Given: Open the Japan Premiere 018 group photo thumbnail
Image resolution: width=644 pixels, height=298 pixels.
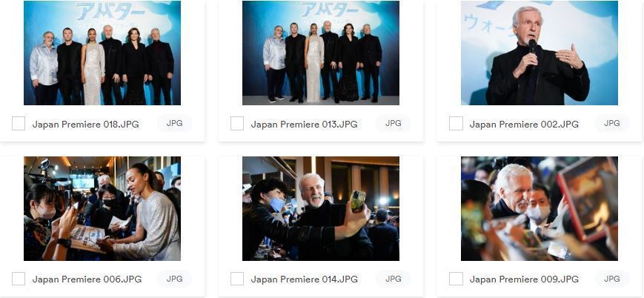Looking at the screenshot, I should [102, 53].
